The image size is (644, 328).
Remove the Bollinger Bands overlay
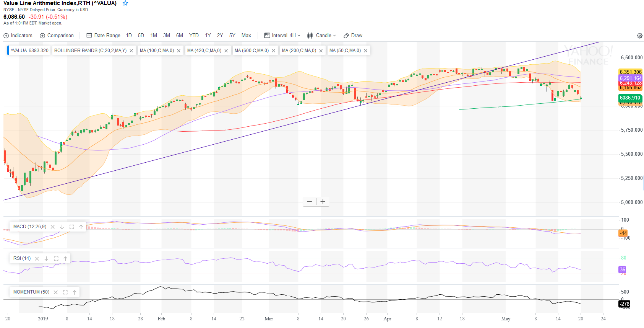(131, 51)
